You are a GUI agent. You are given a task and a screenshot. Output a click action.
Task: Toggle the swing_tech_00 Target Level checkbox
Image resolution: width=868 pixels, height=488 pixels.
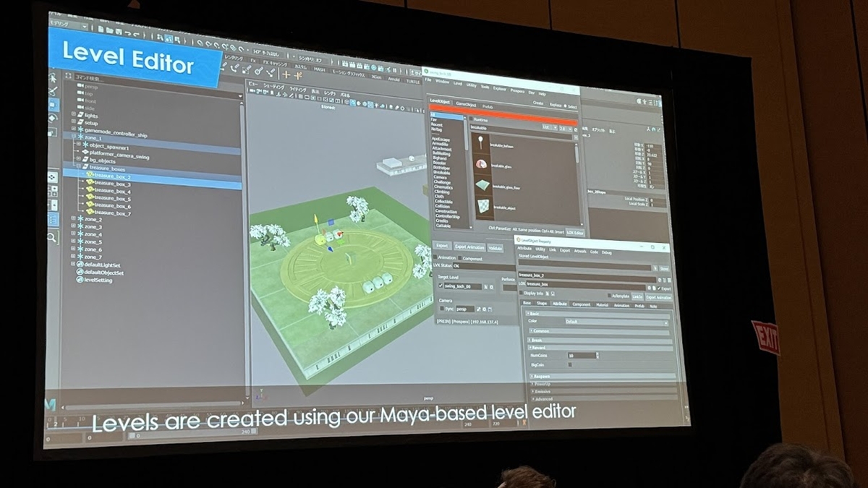(441, 286)
